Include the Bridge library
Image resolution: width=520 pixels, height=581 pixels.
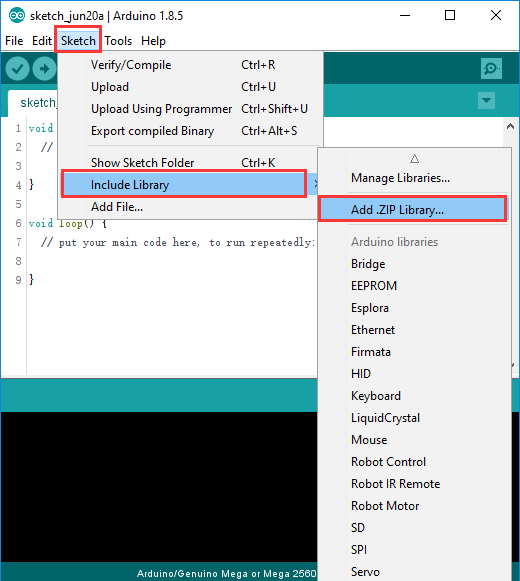click(x=414, y=264)
